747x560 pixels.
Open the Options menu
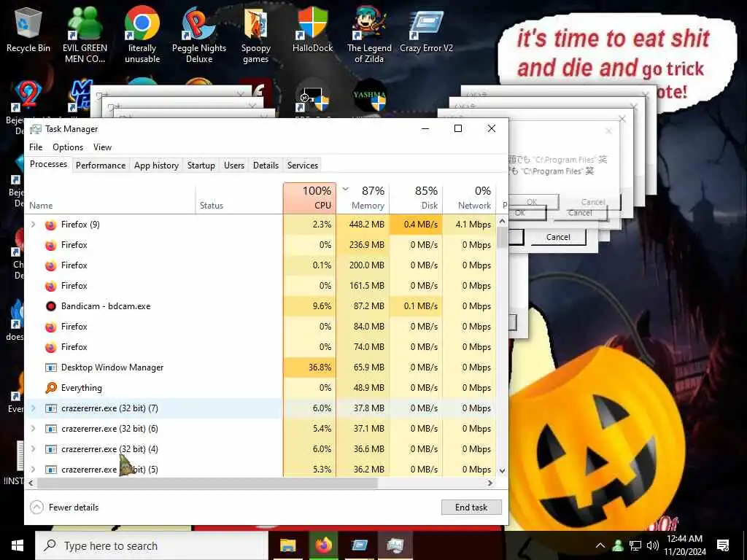(x=68, y=147)
